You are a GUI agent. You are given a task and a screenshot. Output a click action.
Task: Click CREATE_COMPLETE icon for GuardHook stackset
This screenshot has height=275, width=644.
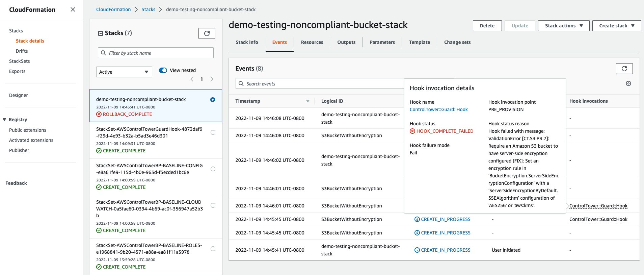[99, 151]
